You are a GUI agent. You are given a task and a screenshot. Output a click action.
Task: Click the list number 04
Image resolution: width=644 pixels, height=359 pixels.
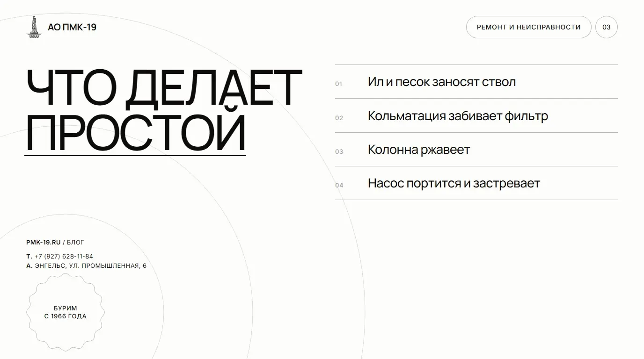pos(339,185)
